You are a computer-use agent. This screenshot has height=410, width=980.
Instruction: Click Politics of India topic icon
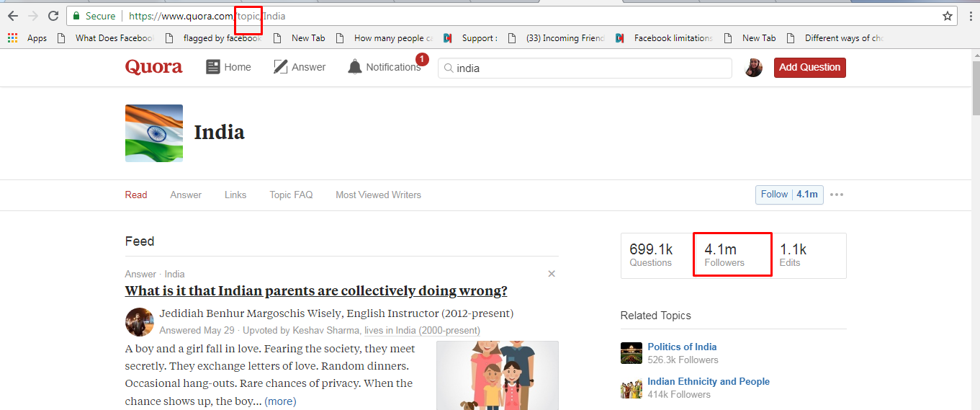pos(631,353)
